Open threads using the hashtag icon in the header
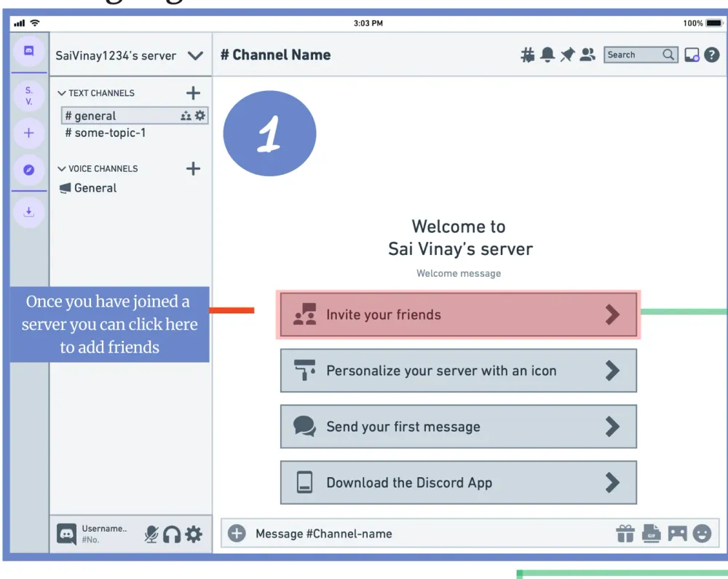The height and width of the screenshot is (579, 728). (527, 55)
